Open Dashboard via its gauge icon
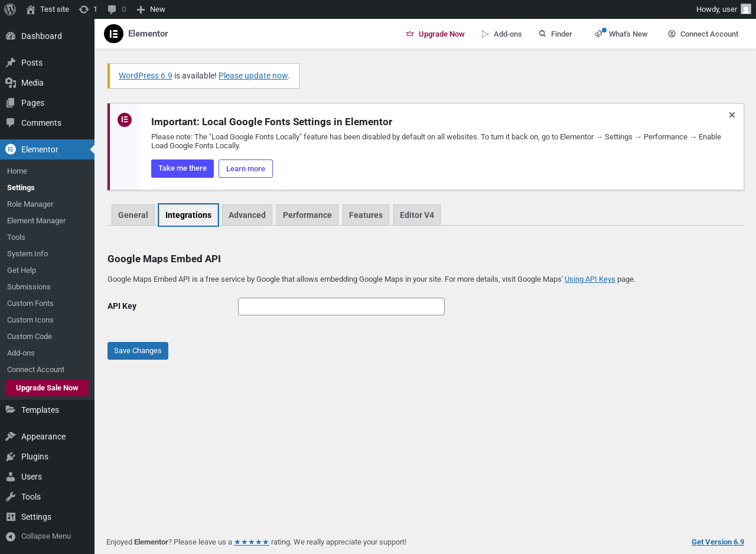 coord(11,36)
